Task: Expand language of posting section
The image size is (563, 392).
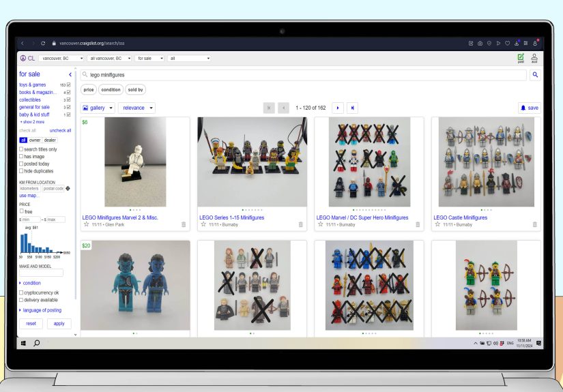Action: 40,310
